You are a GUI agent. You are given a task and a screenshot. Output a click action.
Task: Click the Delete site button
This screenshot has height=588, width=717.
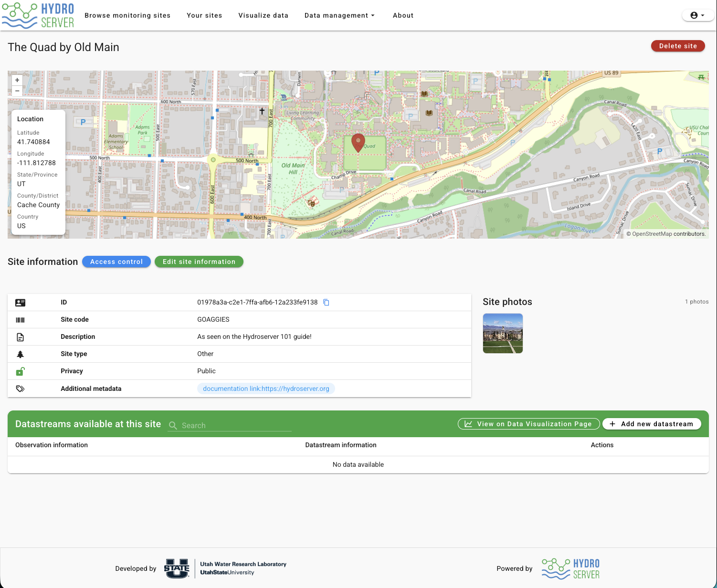point(678,46)
